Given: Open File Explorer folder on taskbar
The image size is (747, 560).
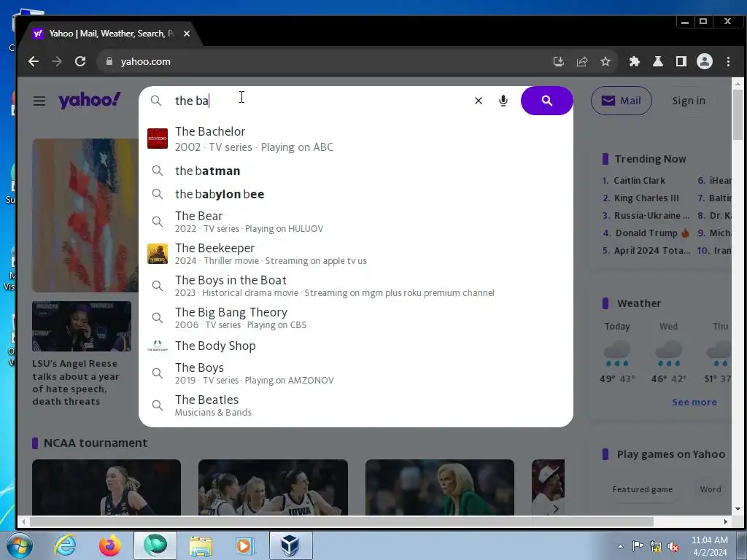Looking at the screenshot, I should 201,545.
